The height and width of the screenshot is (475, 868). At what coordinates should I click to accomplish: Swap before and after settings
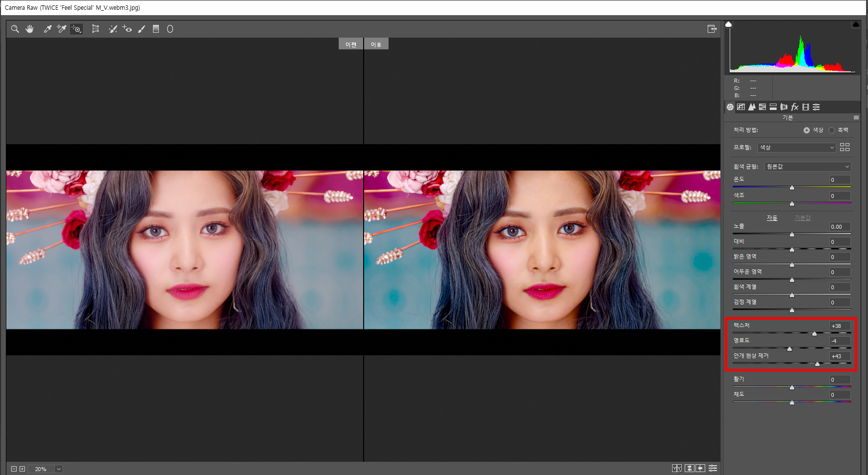[x=690, y=468]
